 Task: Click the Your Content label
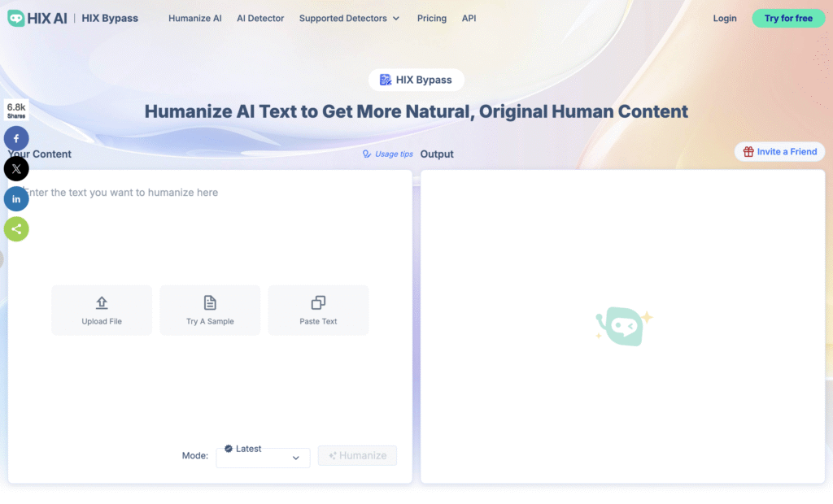(40, 154)
